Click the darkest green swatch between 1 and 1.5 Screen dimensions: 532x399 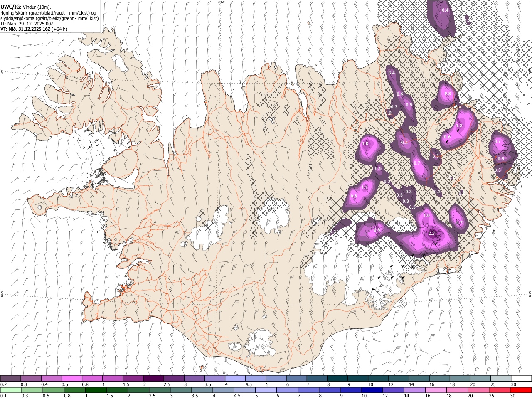pyautogui.click(x=96, y=390)
